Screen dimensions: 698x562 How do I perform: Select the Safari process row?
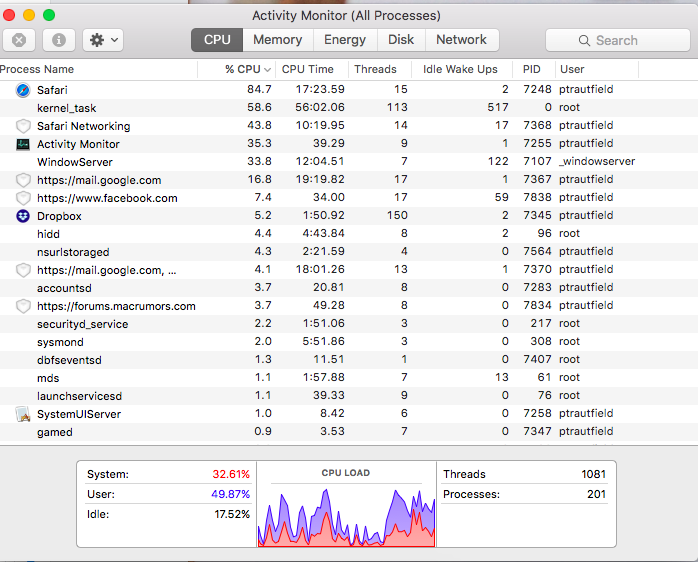click(349, 90)
